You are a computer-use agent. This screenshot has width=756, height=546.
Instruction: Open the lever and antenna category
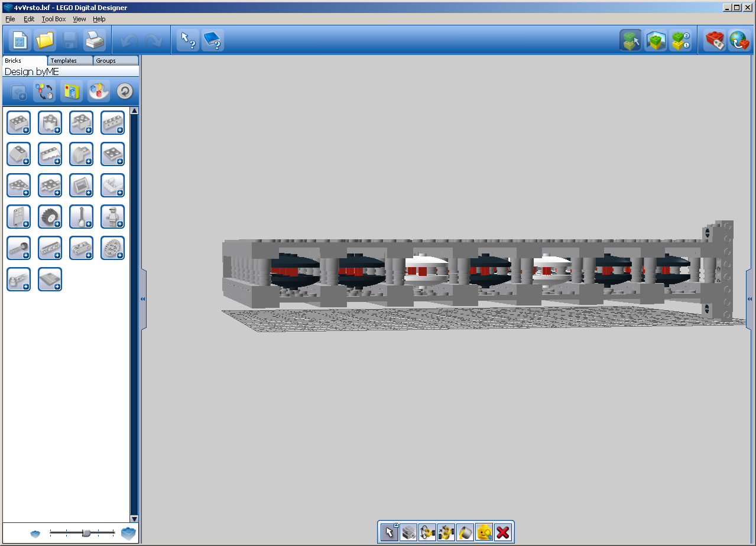(82, 216)
